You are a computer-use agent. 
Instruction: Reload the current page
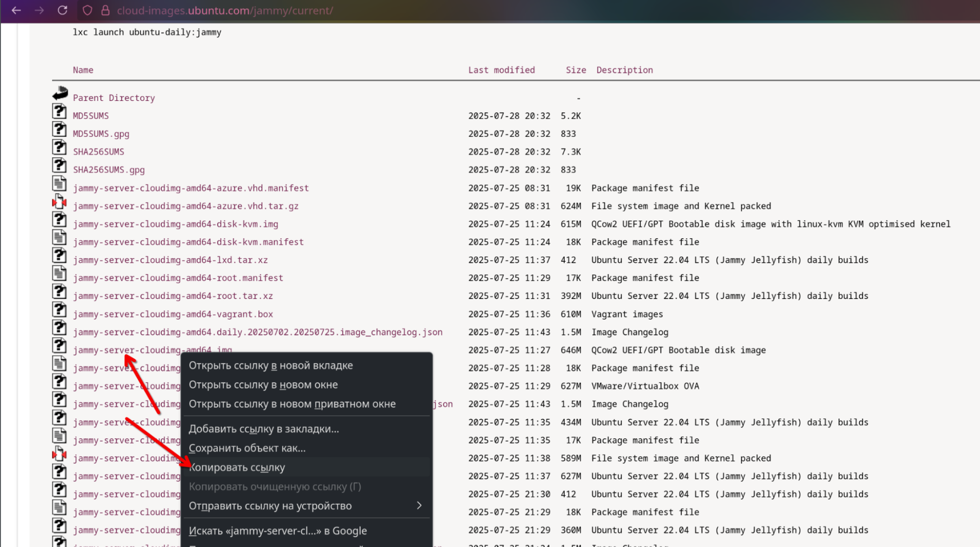(62, 10)
